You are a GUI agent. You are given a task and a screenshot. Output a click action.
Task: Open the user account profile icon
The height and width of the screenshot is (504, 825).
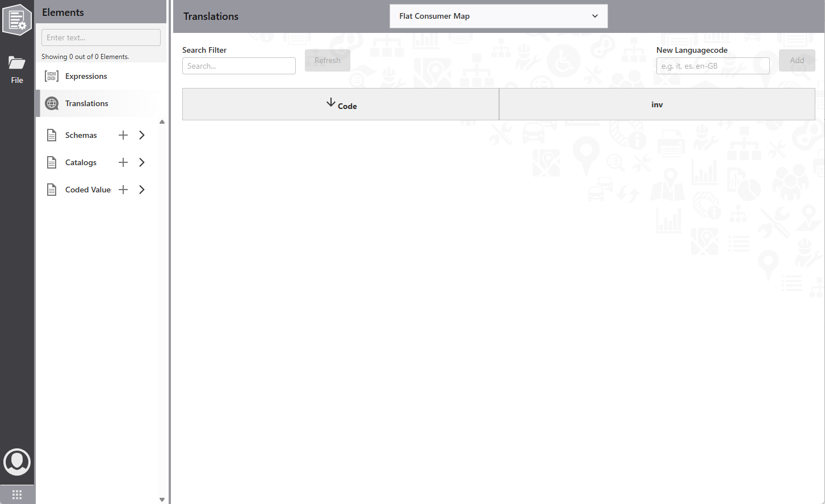pyautogui.click(x=16, y=462)
